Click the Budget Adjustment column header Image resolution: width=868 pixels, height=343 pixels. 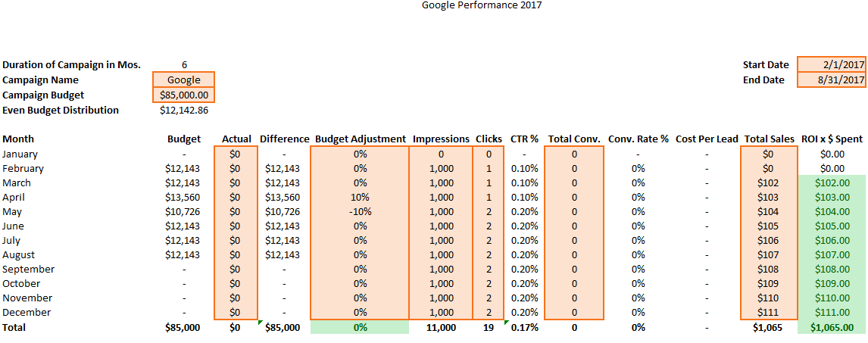click(x=360, y=139)
